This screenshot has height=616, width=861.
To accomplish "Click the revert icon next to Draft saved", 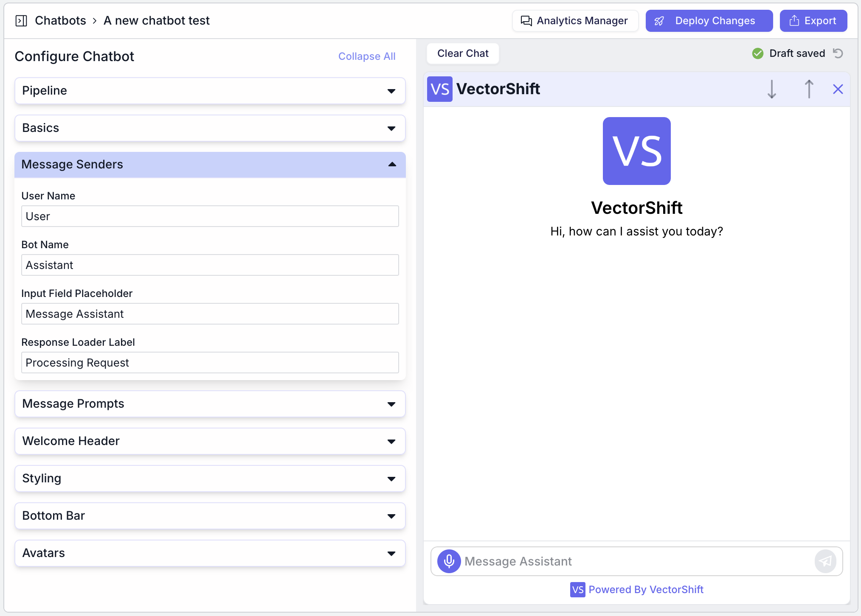I will pyautogui.click(x=838, y=53).
